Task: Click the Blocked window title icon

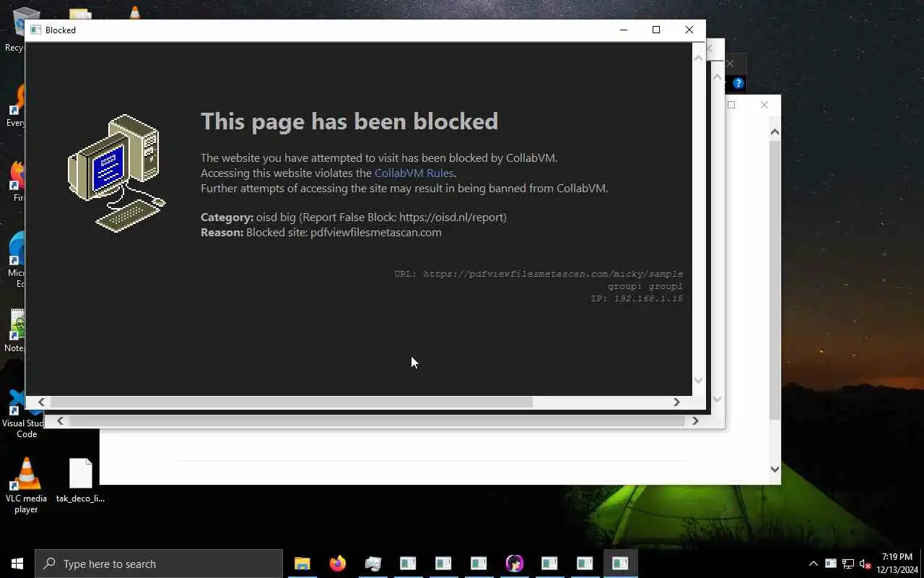Action: pyautogui.click(x=35, y=30)
